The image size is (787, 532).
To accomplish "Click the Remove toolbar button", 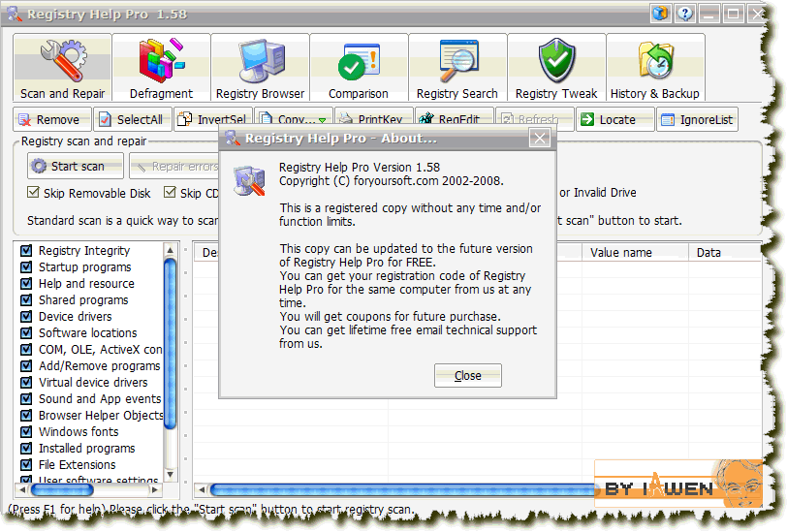I will point(52,119).
